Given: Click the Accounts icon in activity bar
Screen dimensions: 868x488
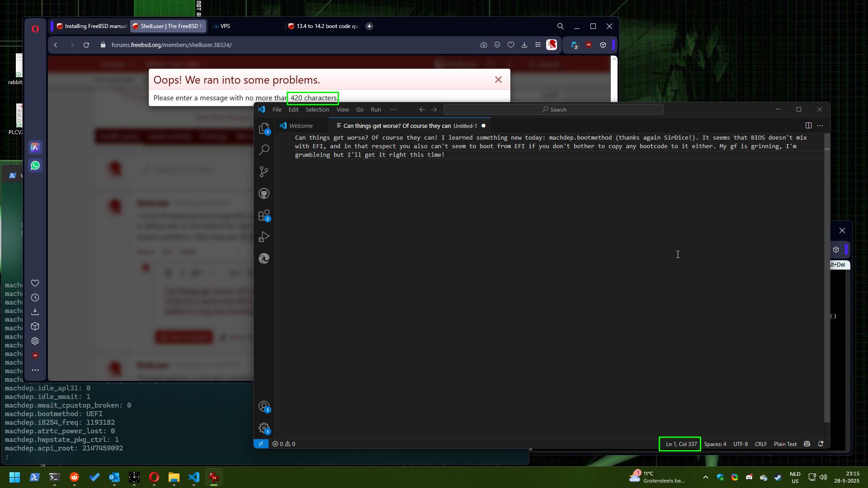Looking at the screenshot, I should tap(264, 407).
